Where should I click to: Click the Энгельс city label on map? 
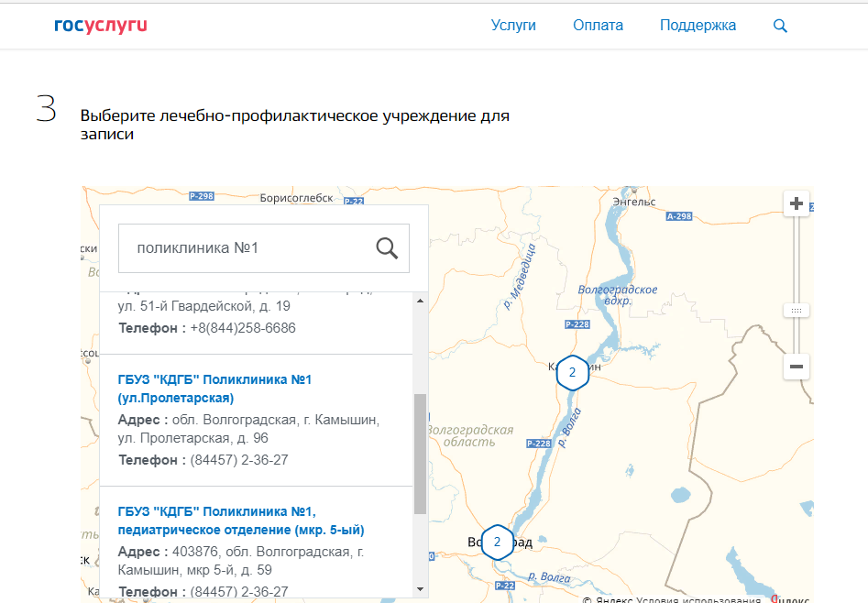click(x=634, y=203)
